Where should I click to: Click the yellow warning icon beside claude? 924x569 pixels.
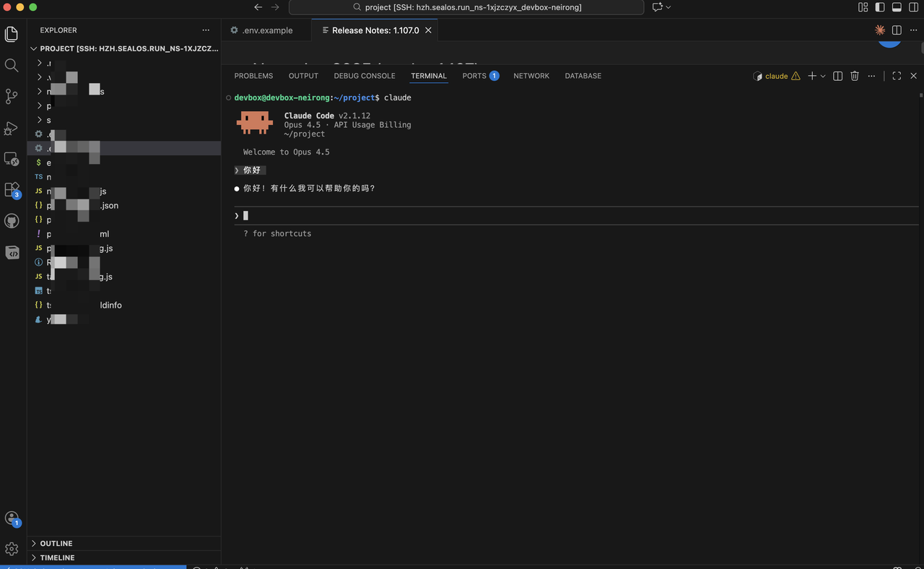(796, 76)
